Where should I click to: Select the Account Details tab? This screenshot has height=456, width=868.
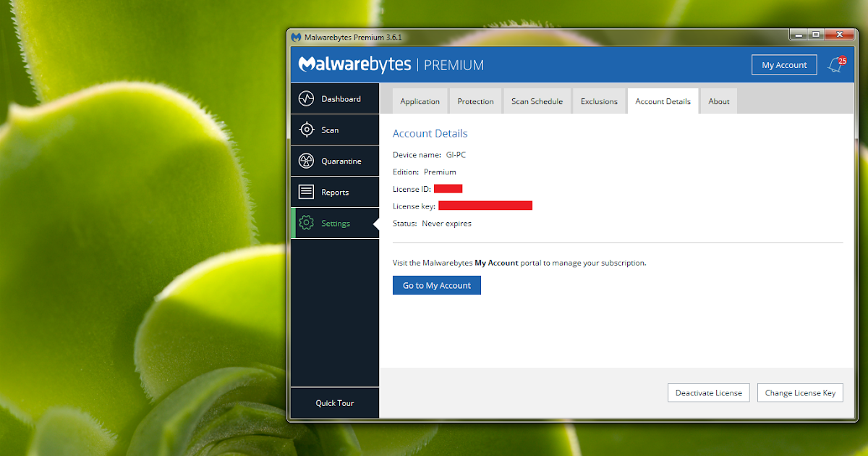(663, 101)
